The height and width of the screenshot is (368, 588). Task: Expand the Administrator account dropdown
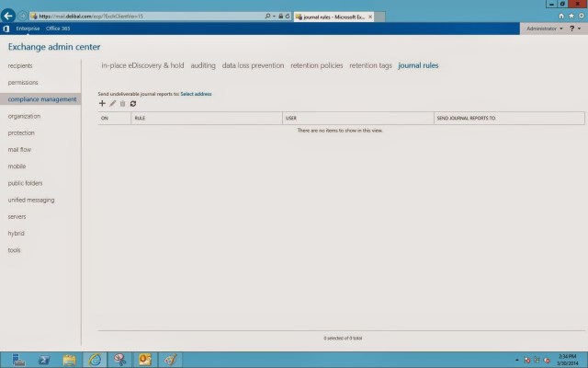[544, 29]
